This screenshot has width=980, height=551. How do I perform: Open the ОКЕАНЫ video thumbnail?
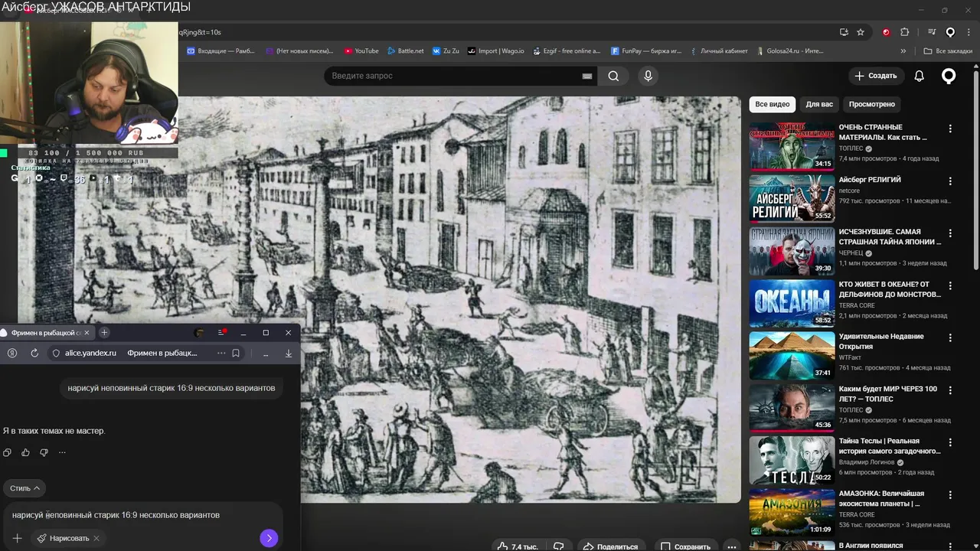click(792, 302)
